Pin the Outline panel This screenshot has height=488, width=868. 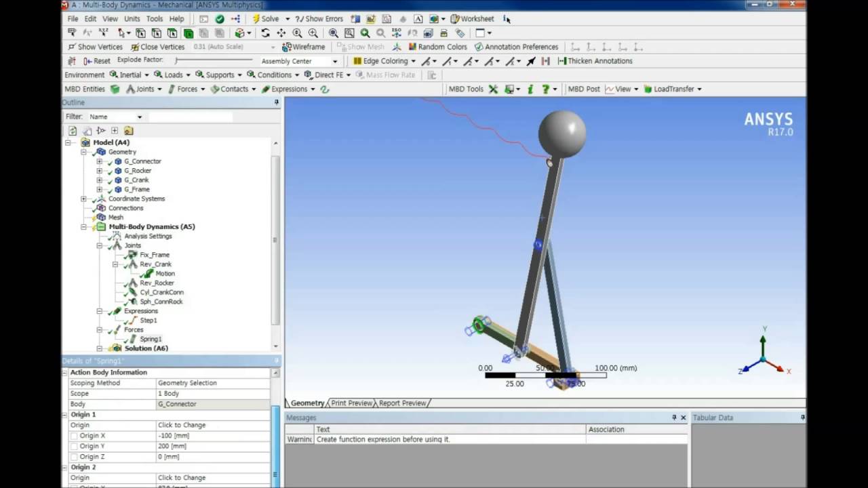[x=276, y=102]
